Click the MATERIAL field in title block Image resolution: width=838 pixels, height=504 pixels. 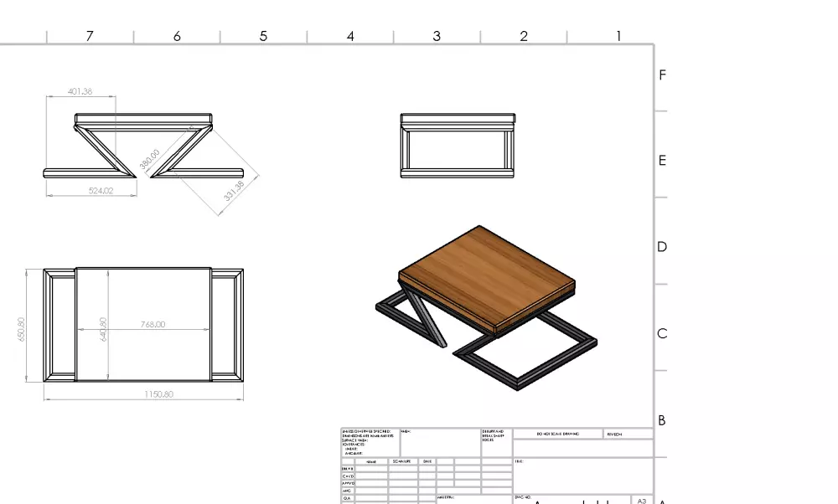474,499
